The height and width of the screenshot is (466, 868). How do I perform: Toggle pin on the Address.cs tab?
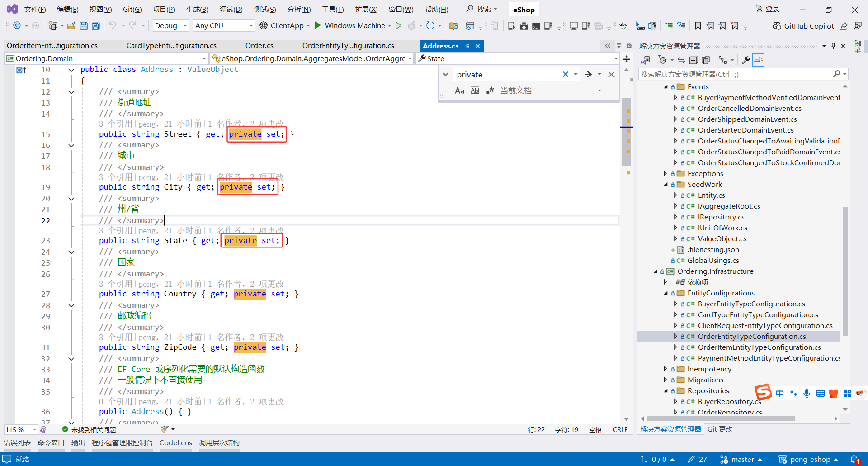tap(467, 46)
